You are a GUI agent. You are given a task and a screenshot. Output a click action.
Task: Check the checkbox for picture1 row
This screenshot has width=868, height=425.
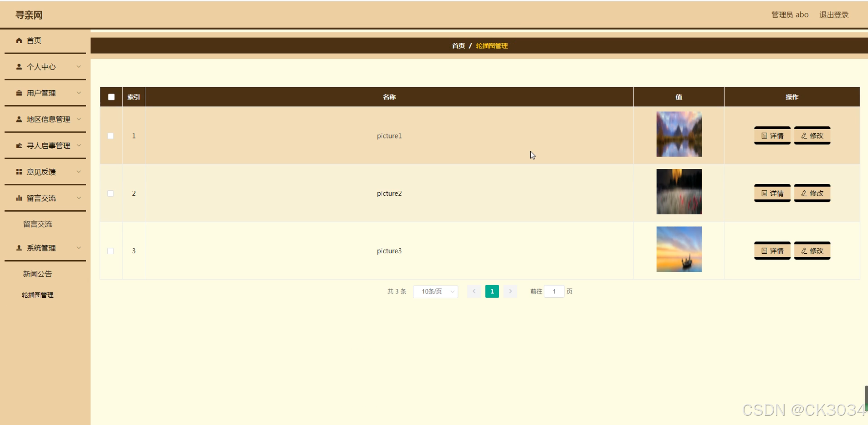coord(111,136)
